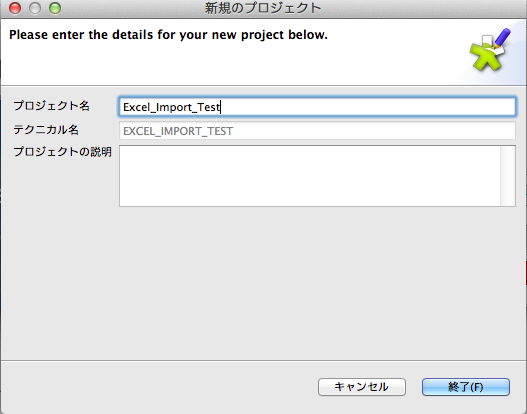Click inside the プロジェクトの説明 text area
Viewport: 527px width, 414px height.
coord(310,176)
